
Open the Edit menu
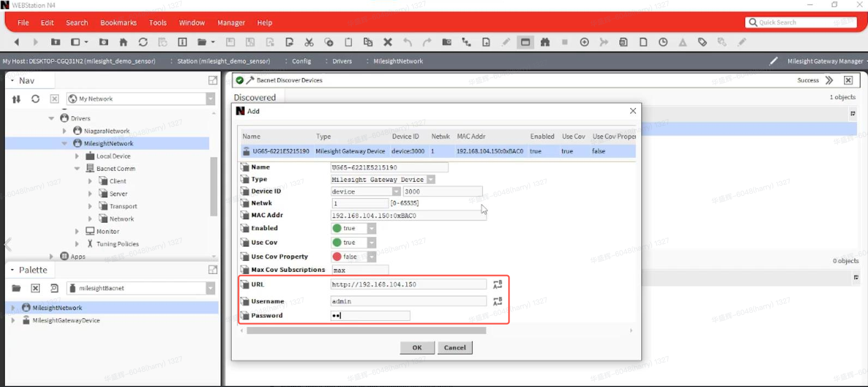click(47, 23)
